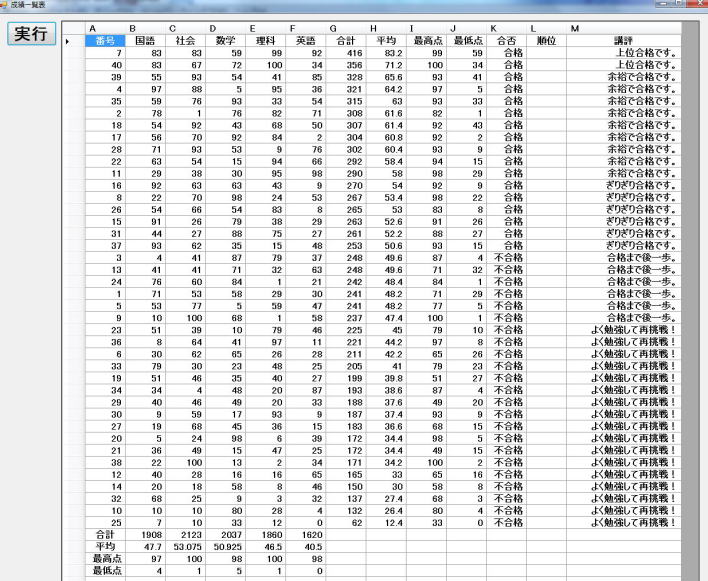Viewport: 708px width, 581px height.
Task: Click total cell 171
Action: click(x=346, y=463)
